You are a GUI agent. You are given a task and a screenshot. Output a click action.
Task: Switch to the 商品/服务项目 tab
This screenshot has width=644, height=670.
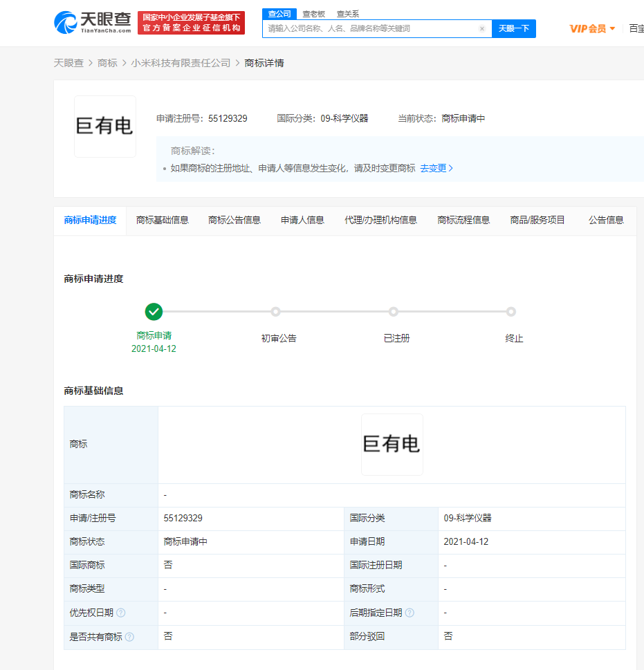539,221
